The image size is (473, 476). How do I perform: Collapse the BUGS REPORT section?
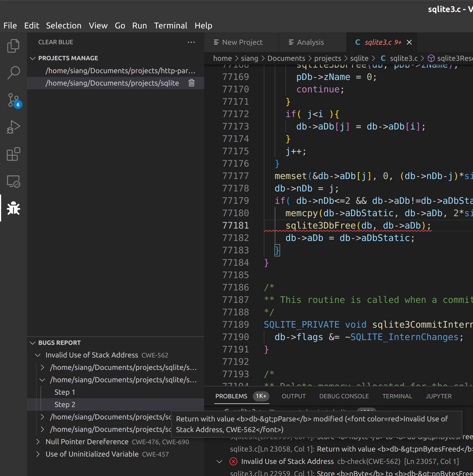tap(33, 343)
